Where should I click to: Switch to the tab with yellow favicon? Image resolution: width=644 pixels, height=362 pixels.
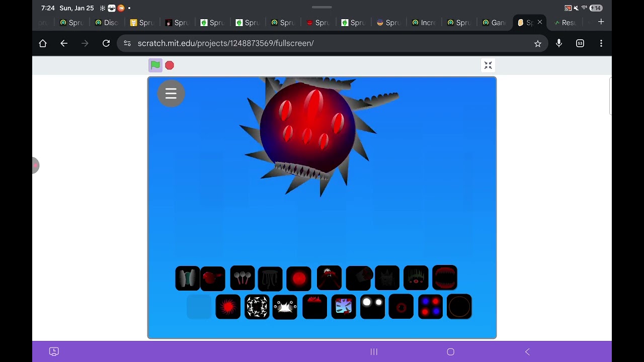[x=142, y=23]
